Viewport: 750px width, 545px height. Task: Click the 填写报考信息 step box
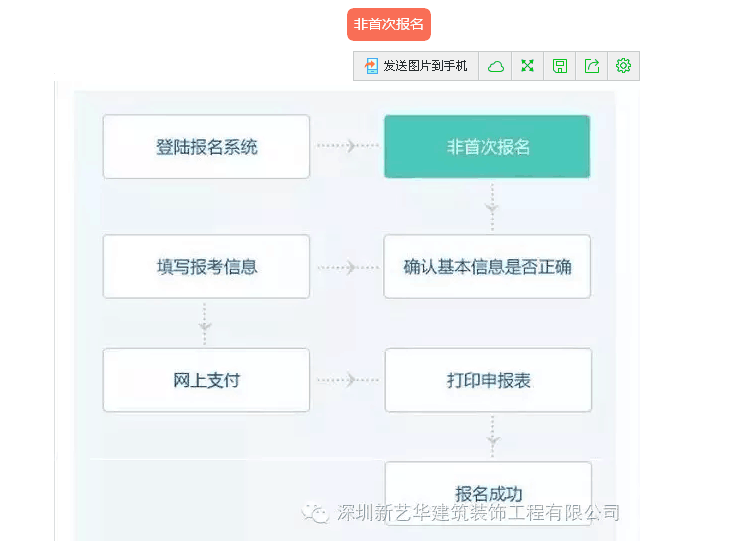[x=206, y=267]
